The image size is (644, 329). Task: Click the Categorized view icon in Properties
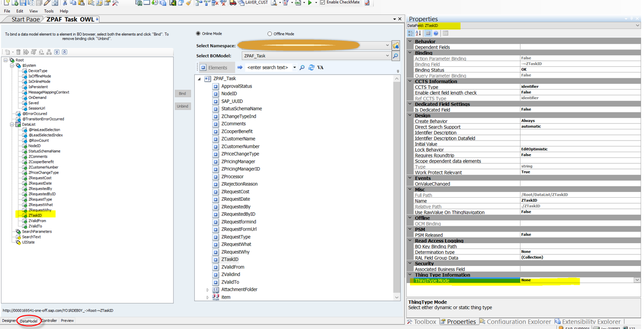pos(411,33)
